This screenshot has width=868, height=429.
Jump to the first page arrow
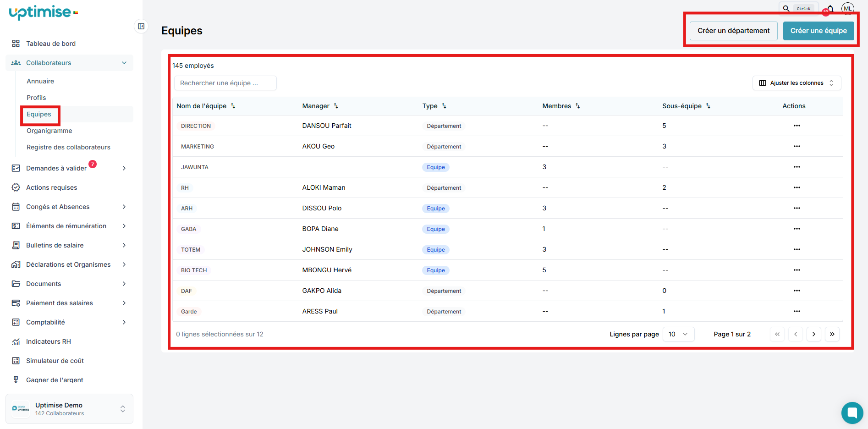click(777, 334)
